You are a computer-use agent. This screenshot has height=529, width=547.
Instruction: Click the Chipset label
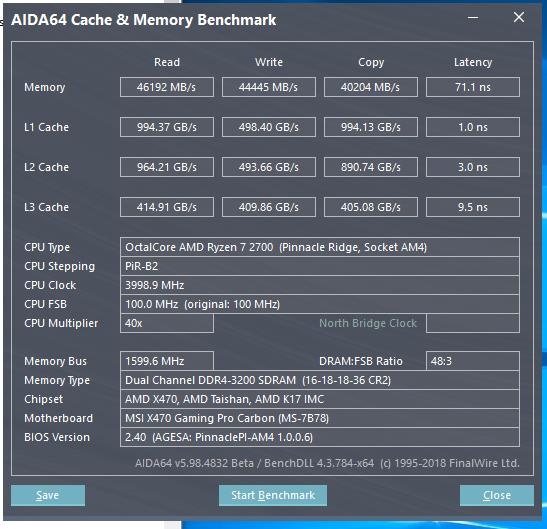[44, 400]
